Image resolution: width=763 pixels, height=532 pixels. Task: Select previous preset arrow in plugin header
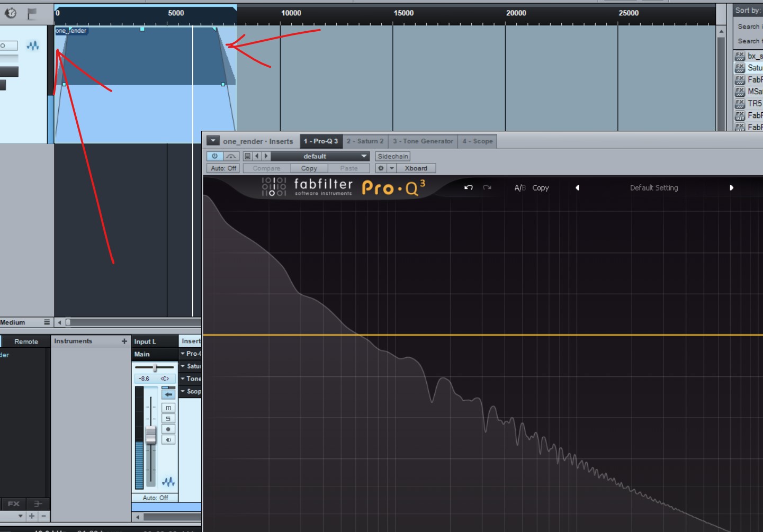pyautogui.click(x=257, y=156)
